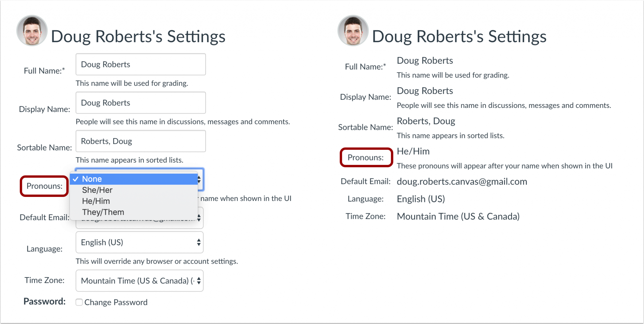
Task: Click the Change Password label text
Action: pos(116,302)
